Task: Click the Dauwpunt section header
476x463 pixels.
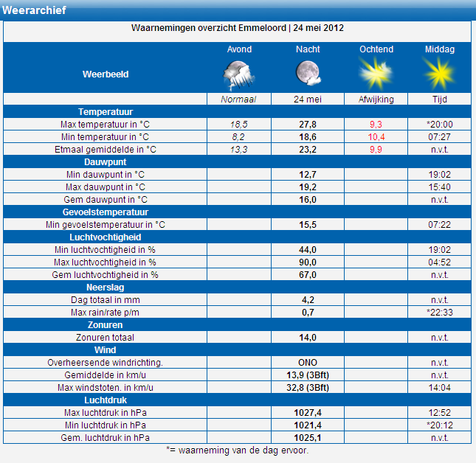Action: tap(105, 162)
